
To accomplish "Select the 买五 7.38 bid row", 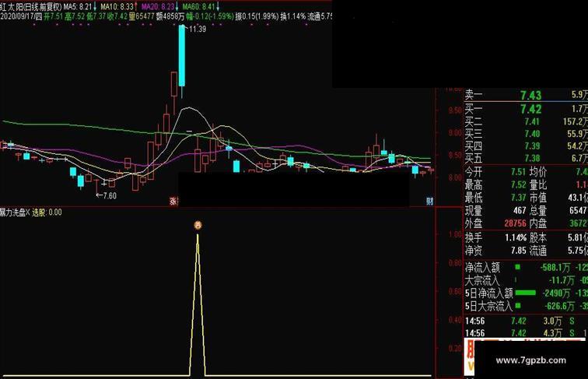I will pyautogui.click(x=526, y=158).
